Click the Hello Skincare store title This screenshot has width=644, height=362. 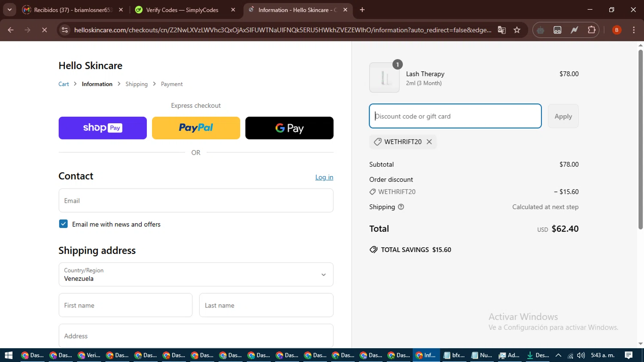[90, 66]
